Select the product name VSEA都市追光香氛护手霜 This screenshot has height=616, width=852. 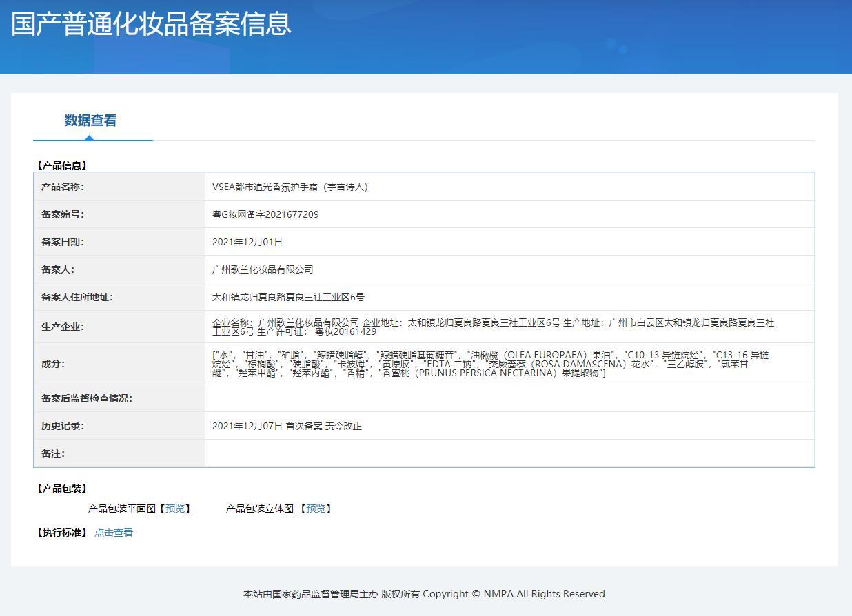290,187
